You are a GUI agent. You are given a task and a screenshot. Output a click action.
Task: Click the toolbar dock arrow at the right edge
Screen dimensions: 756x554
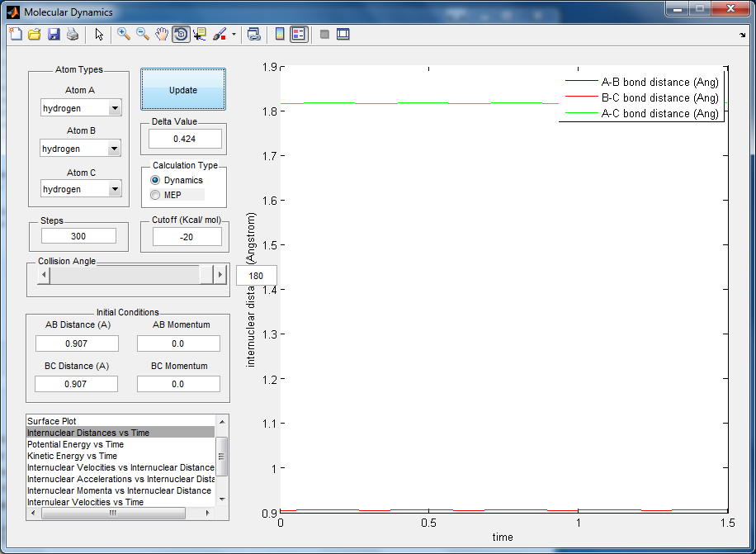tap(742, 35)
